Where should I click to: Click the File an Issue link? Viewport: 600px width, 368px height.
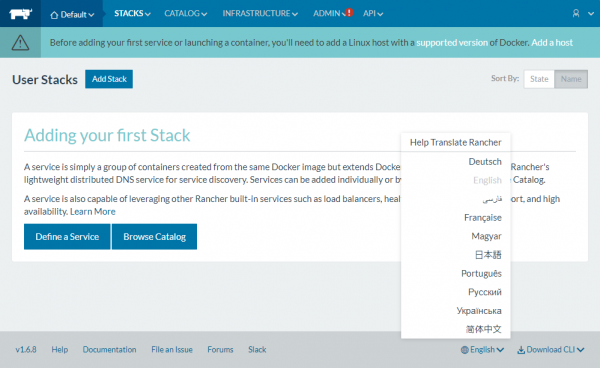click(172, 350)
